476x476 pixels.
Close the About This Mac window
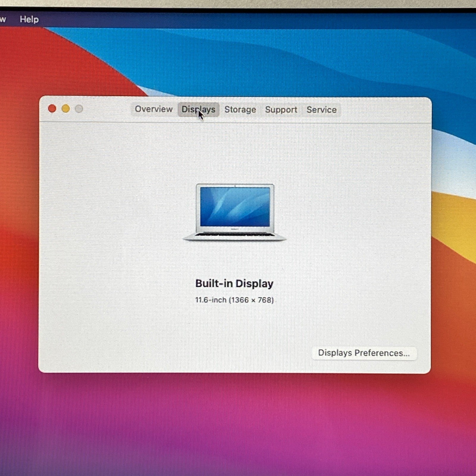(x=52, y=109)
